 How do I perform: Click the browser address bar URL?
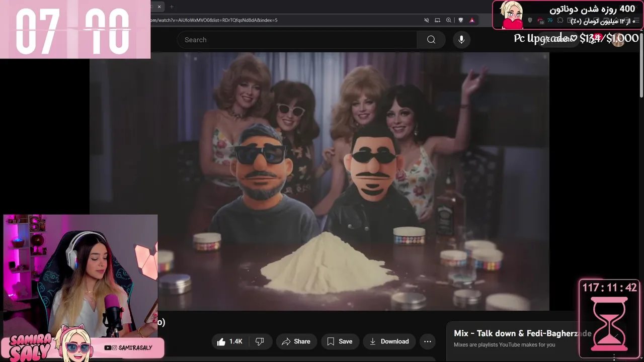[214, 20]
